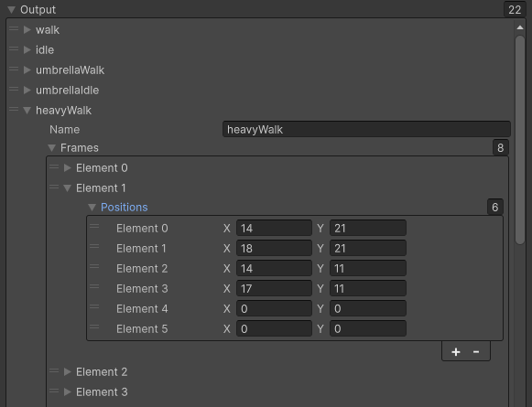Click the Name field containing heavyWalk
Image resolution: width=532 pixels, height=407 pixels.
pos(366,129)
